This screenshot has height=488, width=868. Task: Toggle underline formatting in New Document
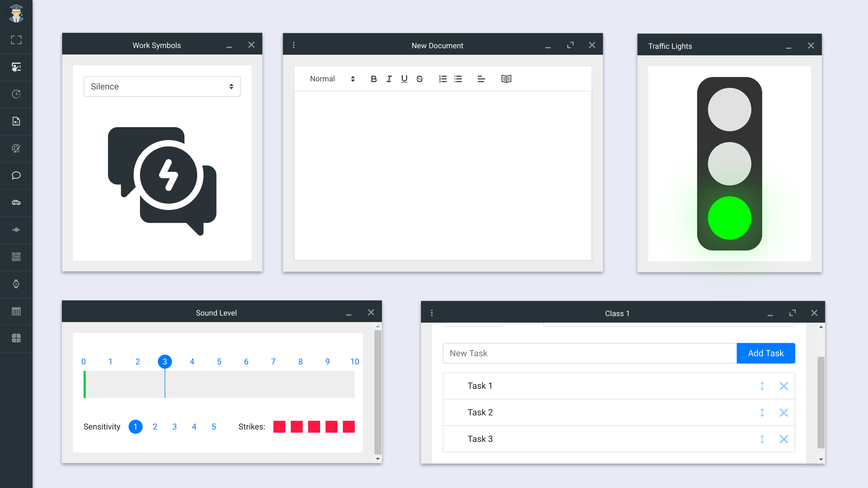(404, 79)
